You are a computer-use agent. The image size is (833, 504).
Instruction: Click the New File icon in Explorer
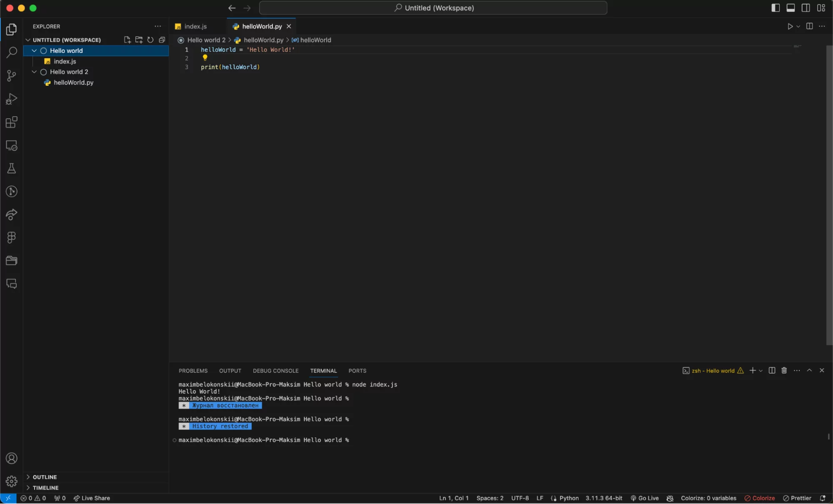pos(127,40)
